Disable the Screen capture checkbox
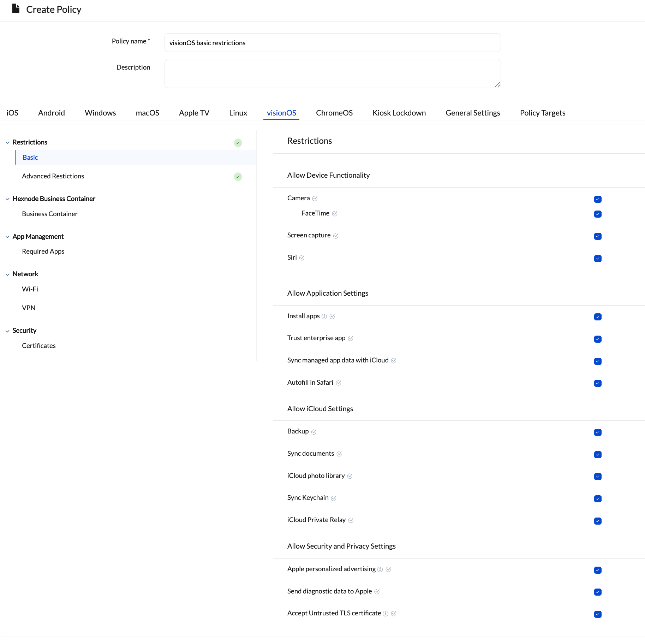Image resolution: width=645 pixels, height=644 pixels. [598, 236]
